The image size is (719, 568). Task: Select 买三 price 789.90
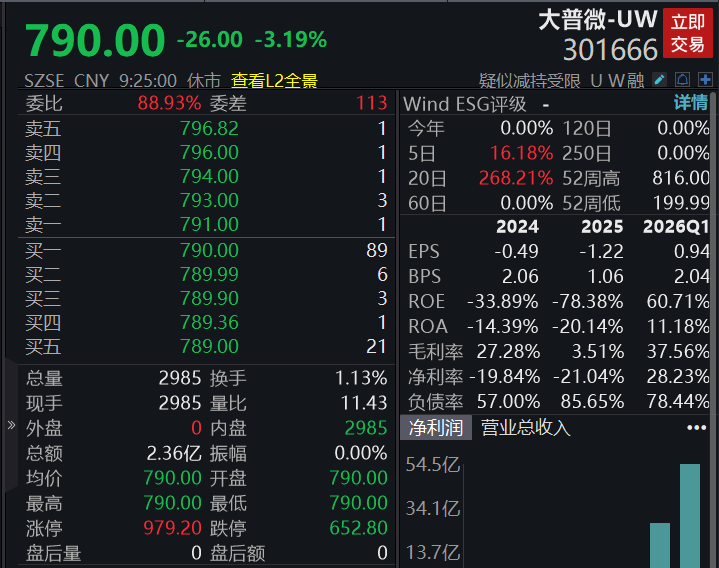click(x=209, y=298)
